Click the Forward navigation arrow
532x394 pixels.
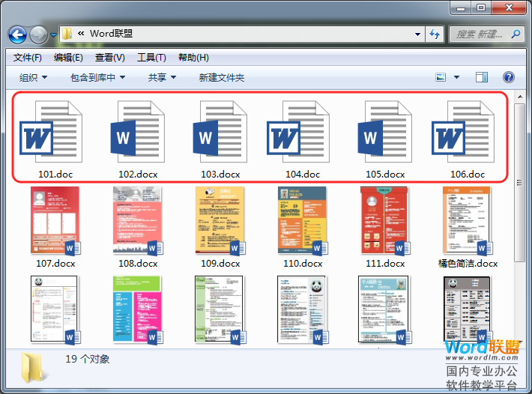pos(38,34)
